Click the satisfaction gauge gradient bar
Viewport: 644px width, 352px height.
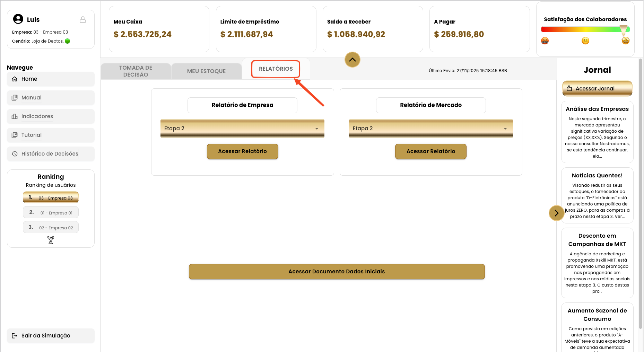585,30
